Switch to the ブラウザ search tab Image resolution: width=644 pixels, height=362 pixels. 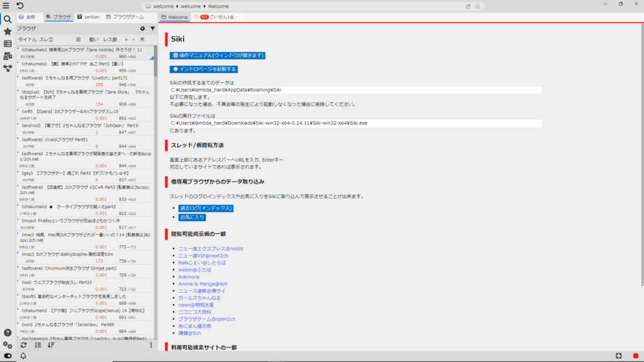58,17
